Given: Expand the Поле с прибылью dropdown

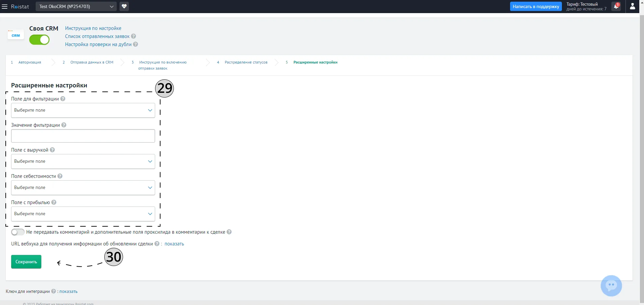Looking at the screenshot, I should pyautogui.click(x=83, y=214).
